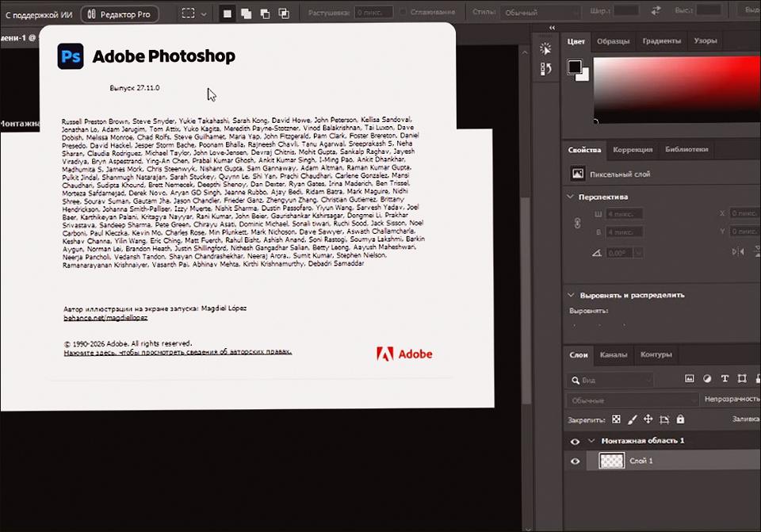Open the behance.net/magdiellopez link

coord(105,317)
